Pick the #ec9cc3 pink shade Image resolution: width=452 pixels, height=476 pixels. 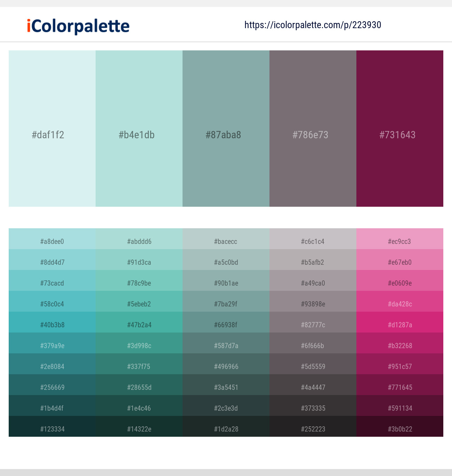click(400, 241)
